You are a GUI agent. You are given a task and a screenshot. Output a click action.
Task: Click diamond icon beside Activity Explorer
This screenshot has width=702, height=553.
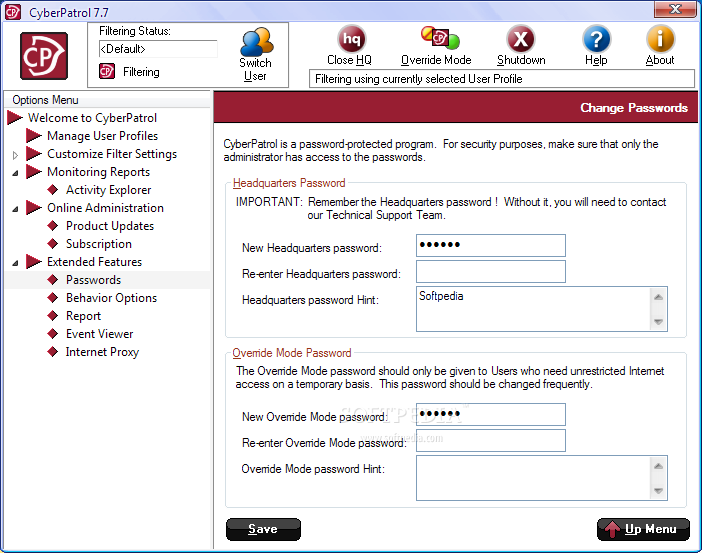click(x=53, y=190)
